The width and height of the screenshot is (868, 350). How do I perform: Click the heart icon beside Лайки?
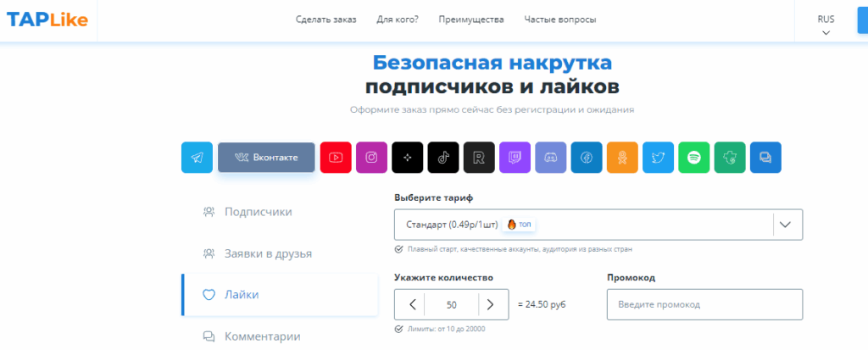[209, 295]
